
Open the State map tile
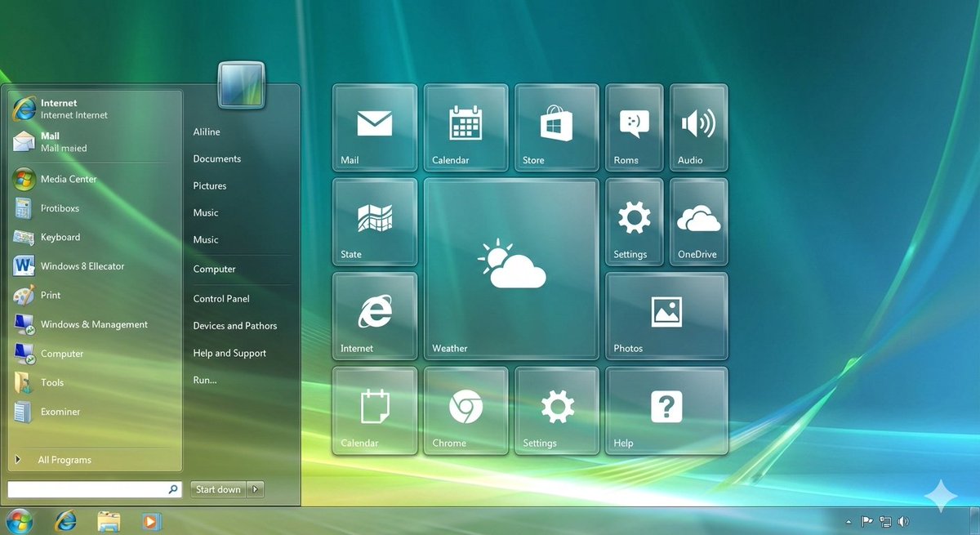(x=375, y=221)
